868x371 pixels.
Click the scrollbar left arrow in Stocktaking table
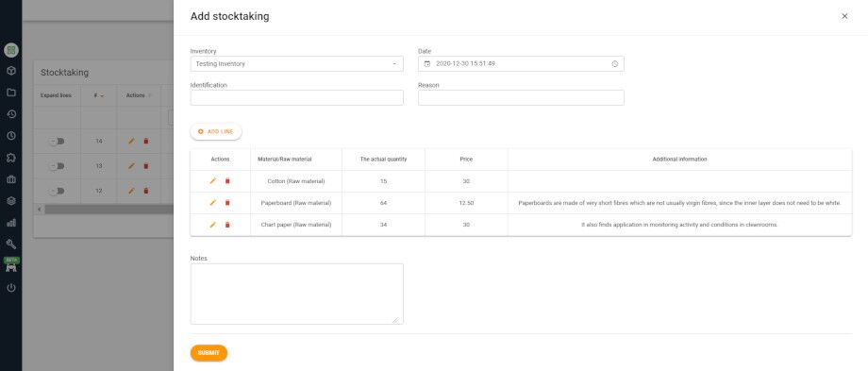40,210
